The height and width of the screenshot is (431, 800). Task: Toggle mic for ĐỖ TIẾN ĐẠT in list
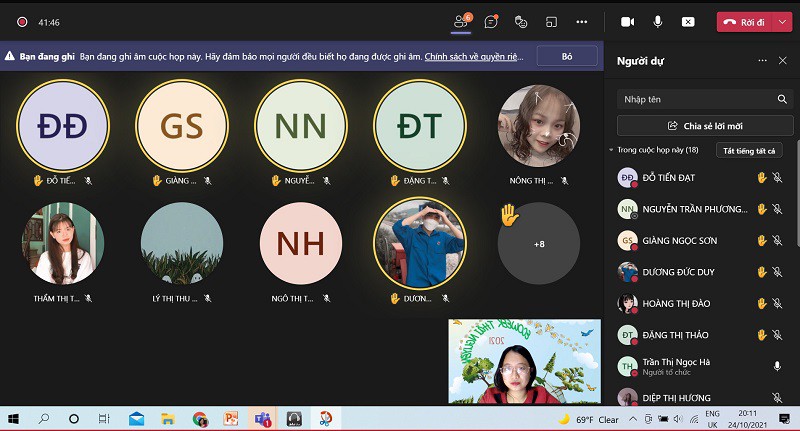(x=777, y=178)
